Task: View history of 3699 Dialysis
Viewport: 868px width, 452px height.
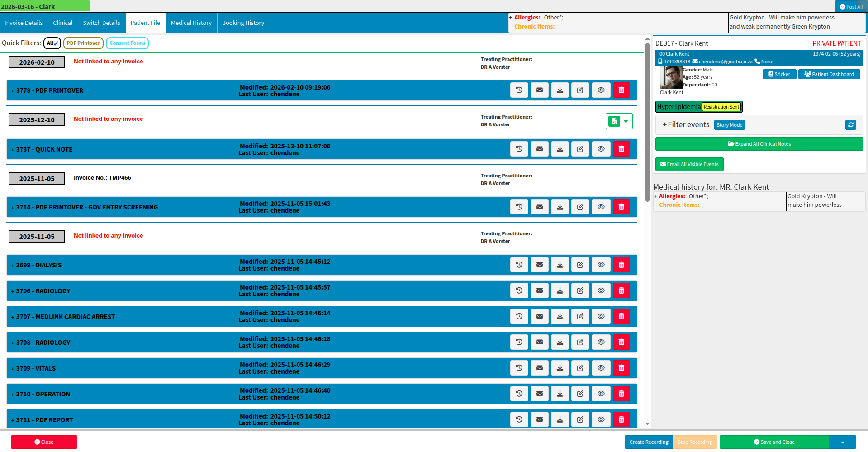Action: point(519,265)
